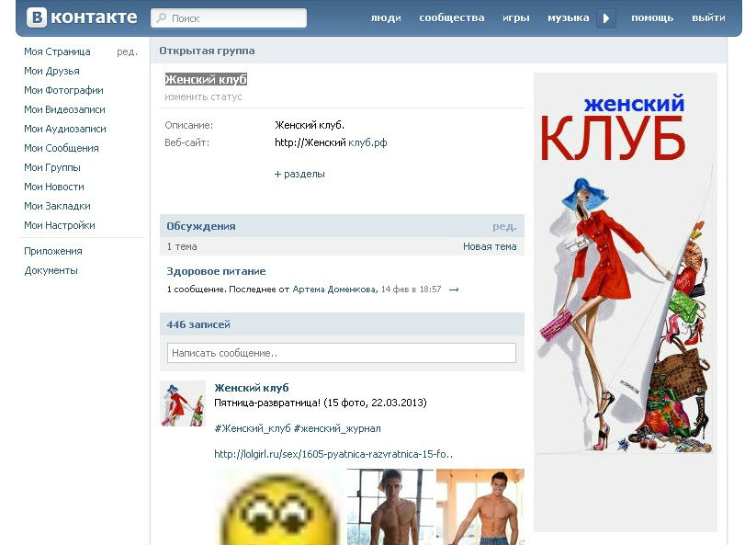
Task: Focus the Поиск search field
Action: pos(229,17)
